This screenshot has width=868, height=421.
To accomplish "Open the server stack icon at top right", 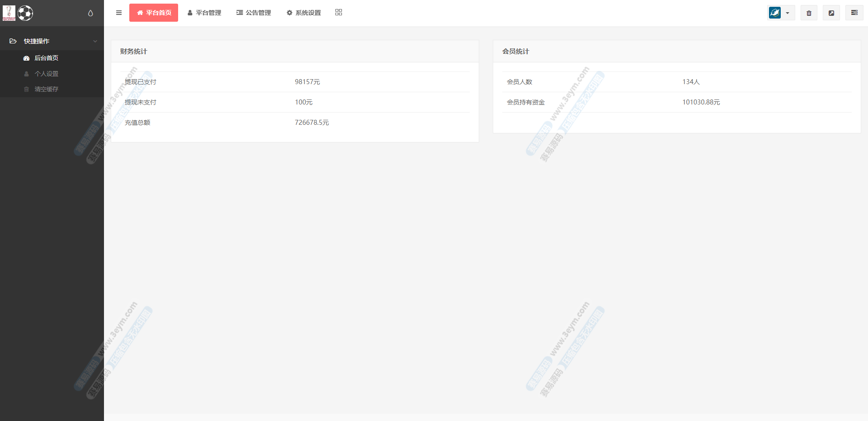I will 854,13.
